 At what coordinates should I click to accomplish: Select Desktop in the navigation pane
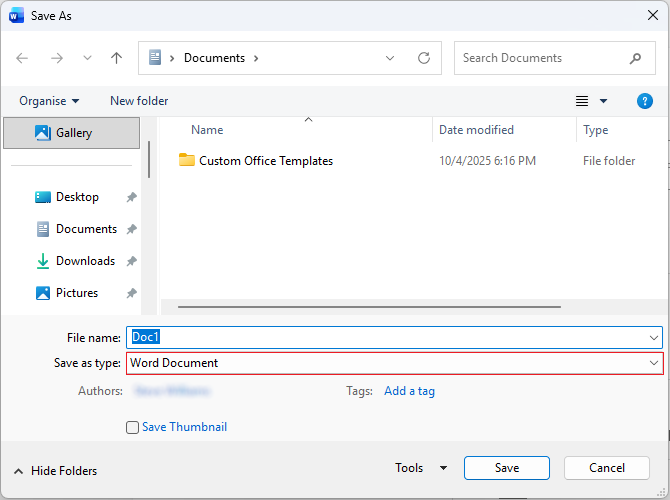pyautogui.click(x=77, y=197)
